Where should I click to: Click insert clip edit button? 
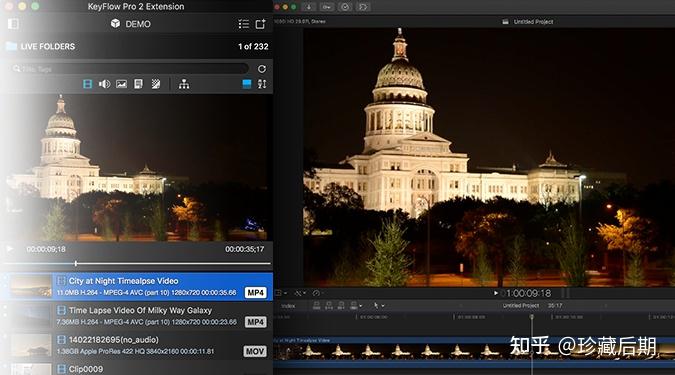(x=329, y=306)
